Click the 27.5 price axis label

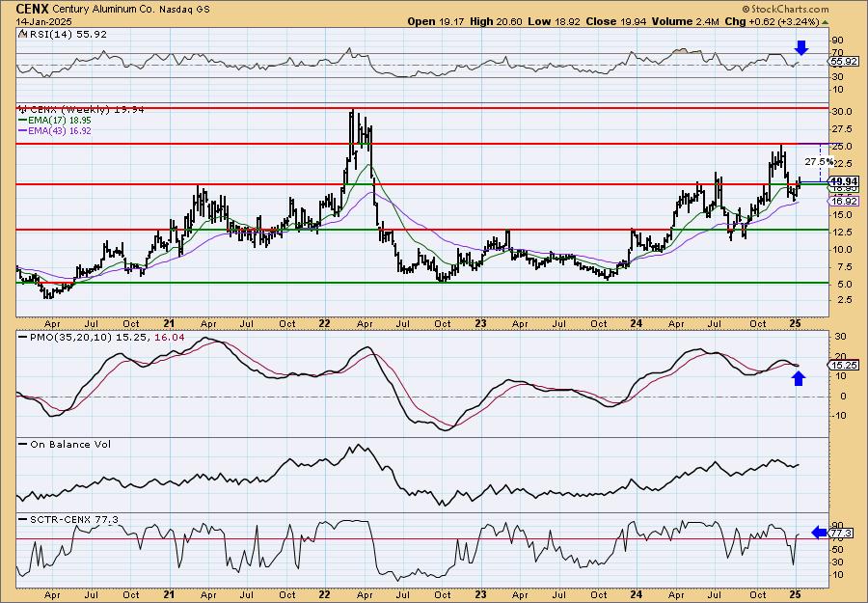(842, 129)
